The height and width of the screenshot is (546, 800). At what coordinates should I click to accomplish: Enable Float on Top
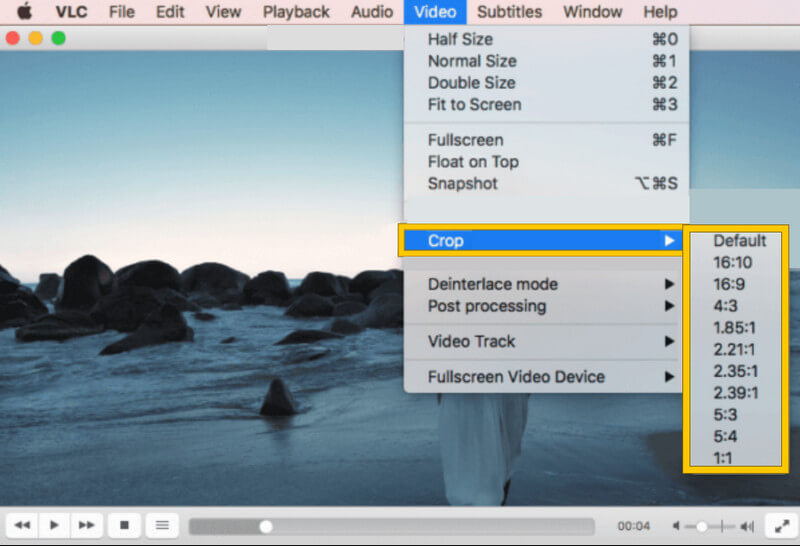click(x=473, y=162)
